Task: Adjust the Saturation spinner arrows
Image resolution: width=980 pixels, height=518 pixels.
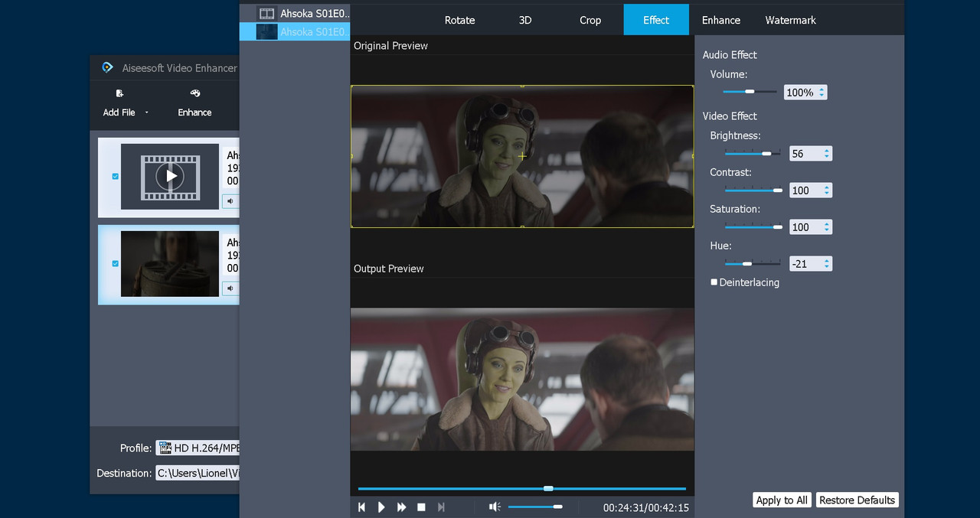Action: pos(827,226)
